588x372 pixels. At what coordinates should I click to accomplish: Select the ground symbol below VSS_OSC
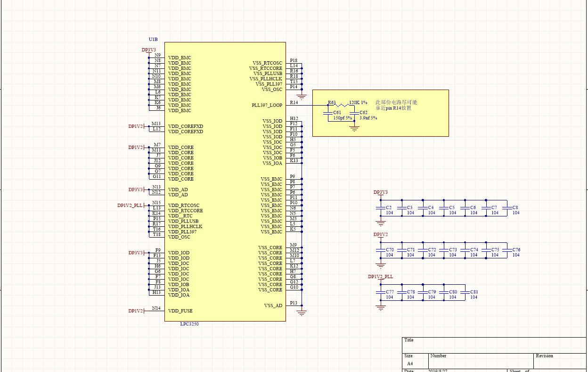click(302, 97)
